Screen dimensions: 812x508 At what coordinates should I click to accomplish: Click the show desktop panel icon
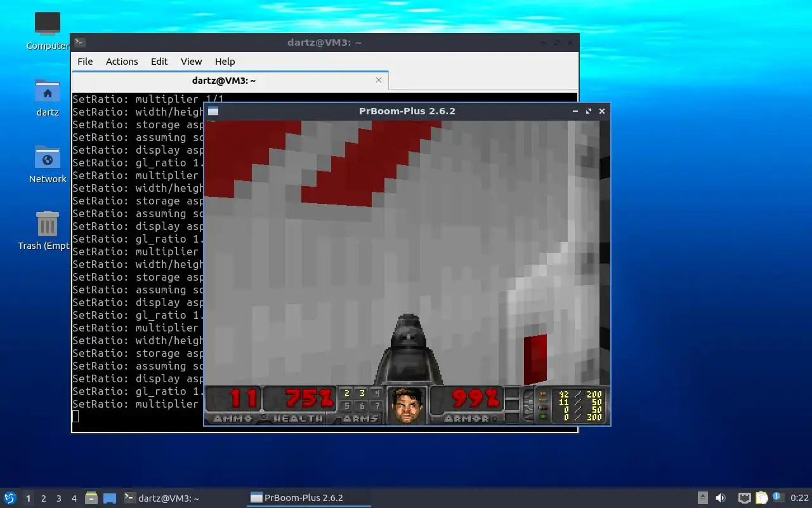click(x=110, y=498)
